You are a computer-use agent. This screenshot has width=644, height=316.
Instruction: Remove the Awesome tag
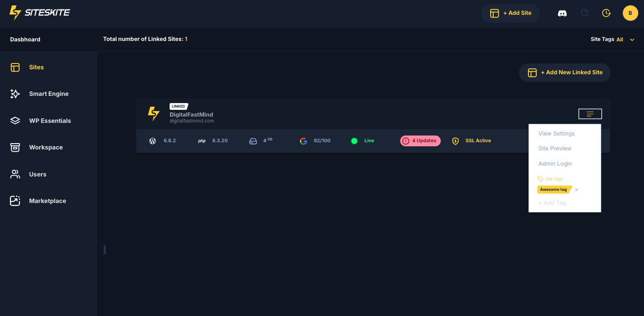577,190
